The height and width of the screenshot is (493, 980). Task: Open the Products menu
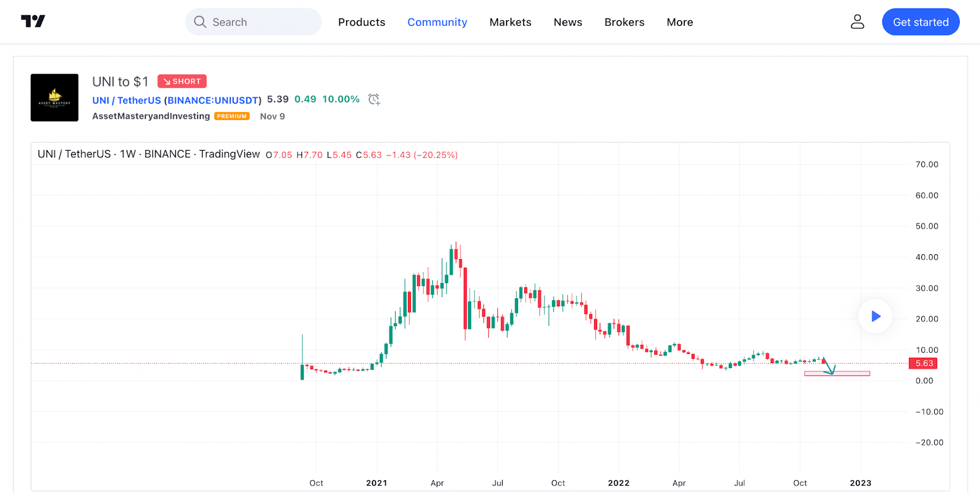(361, 22)
